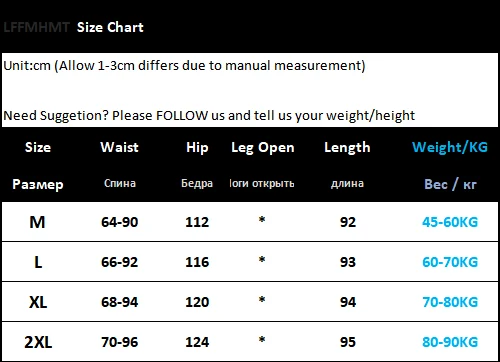Select the 2XL size row label
The height and width of the screenshot is (362, 500).
[38, 342]
